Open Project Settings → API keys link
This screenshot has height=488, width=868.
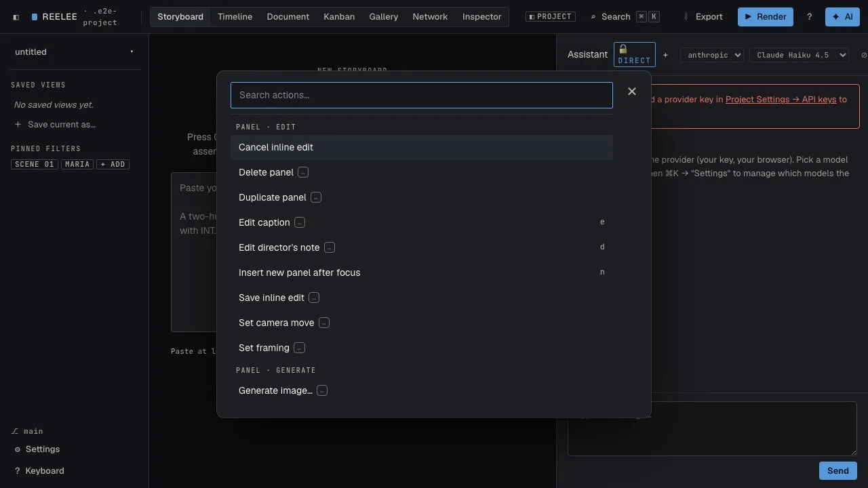coord(781,100)
